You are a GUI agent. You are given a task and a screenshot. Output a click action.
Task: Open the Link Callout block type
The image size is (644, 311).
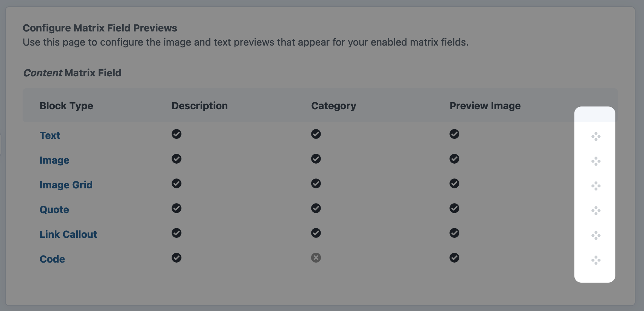pyautogui.click(x=68, y=234)
